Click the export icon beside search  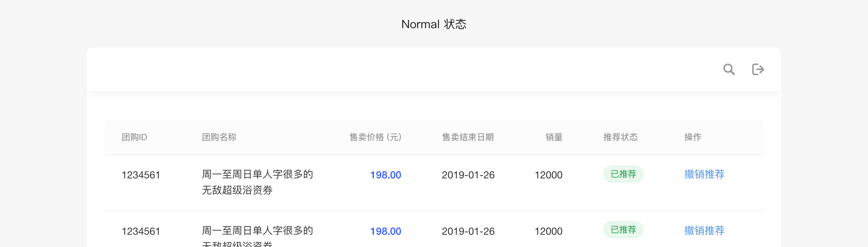[x=758, y=69]
